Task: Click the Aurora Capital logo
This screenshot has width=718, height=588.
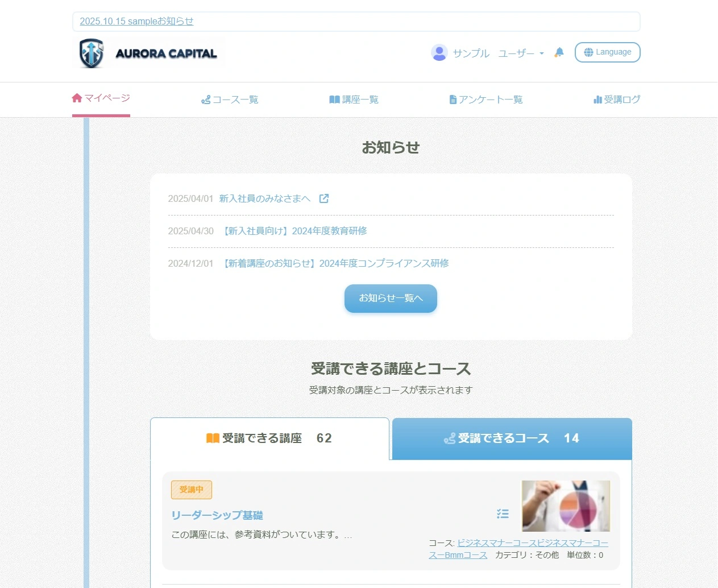Action: [148, 53]
